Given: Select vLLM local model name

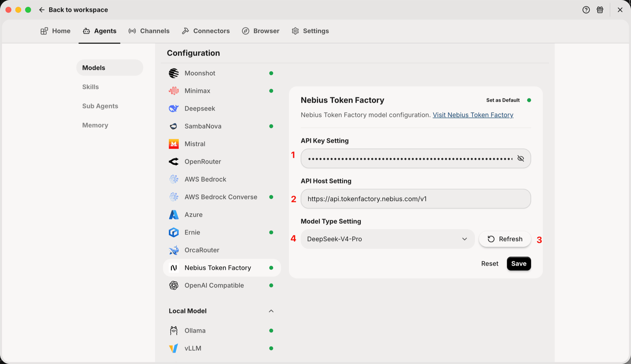Looking at the screenshot, I should click(x=193, y=348).
